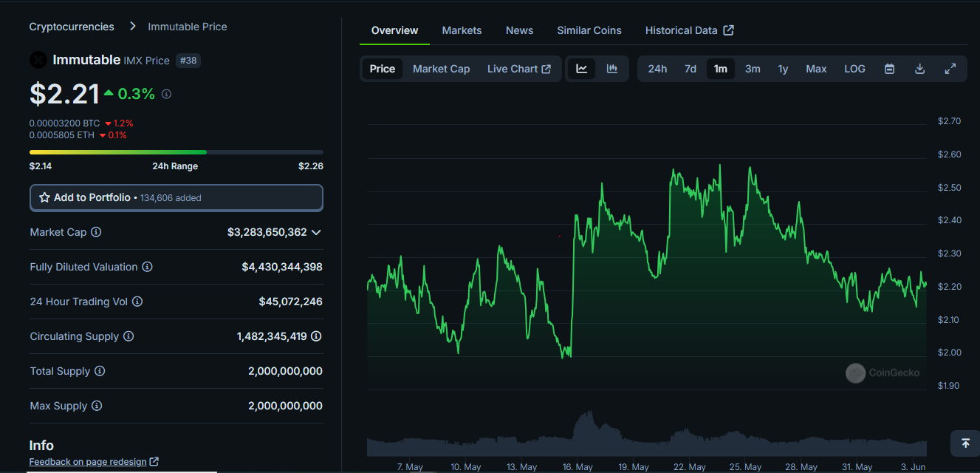Image resolution: width=980 pixels, height=473 pixels.
Task: Switch to the Markets tab
Action: point(462,30)
